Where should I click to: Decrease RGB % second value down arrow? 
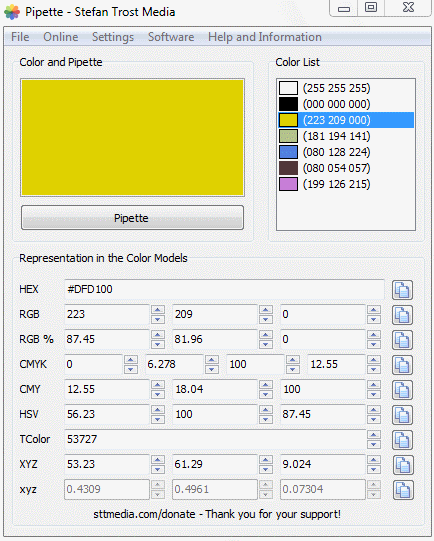[x=266, y=344]
